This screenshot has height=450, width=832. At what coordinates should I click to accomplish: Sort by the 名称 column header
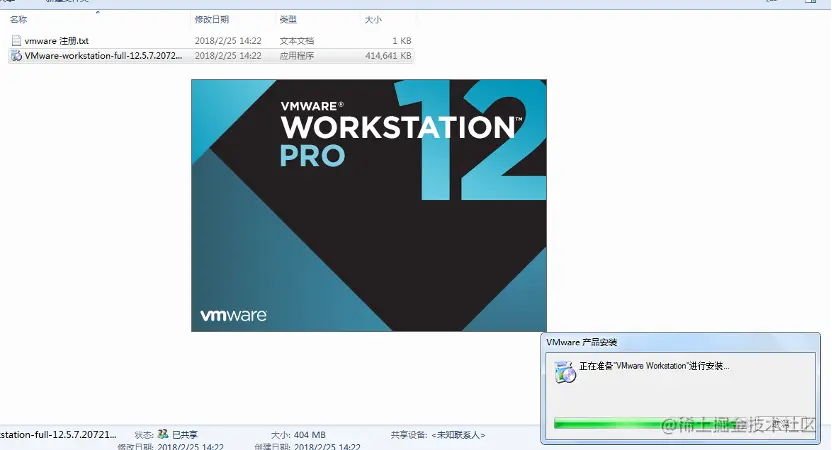tap(19, 20)
